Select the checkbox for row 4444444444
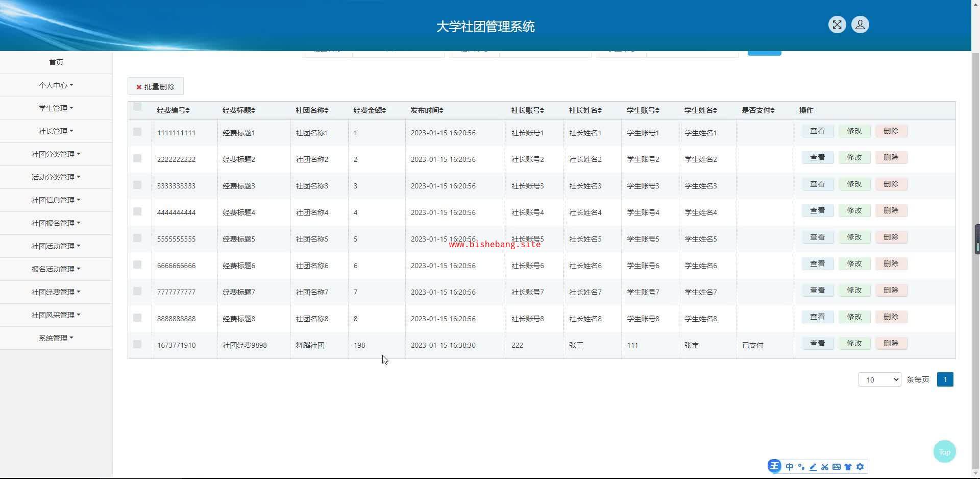This screenshot has height=479, width=980. click(x=137, y=211)
